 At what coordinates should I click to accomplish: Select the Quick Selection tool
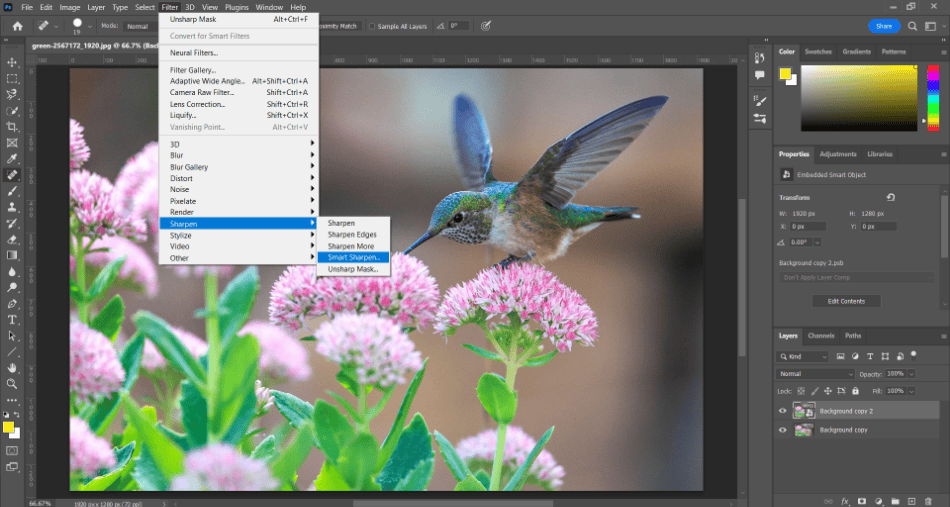(12, 111)
